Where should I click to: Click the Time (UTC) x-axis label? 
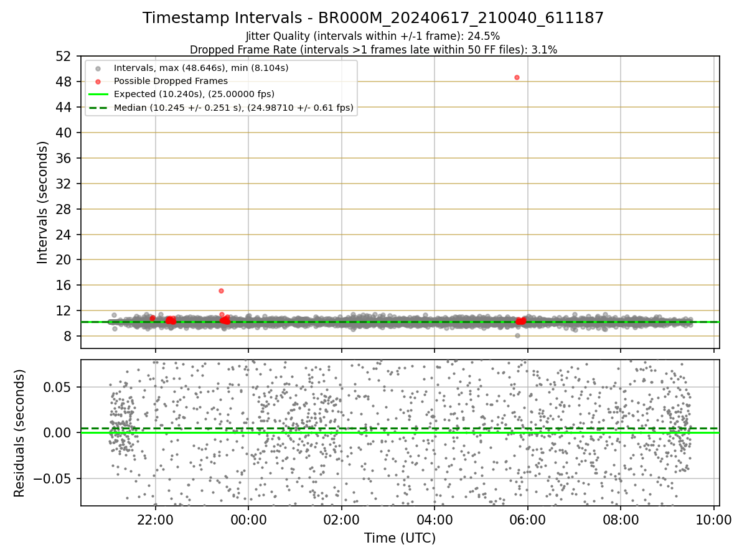click(400, 538)
